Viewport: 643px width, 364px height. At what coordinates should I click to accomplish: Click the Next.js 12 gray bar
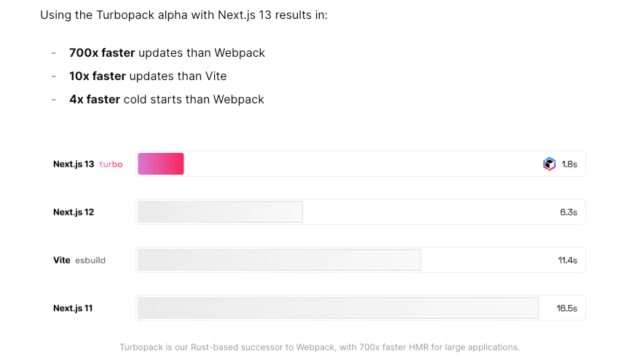pos(220,212)
